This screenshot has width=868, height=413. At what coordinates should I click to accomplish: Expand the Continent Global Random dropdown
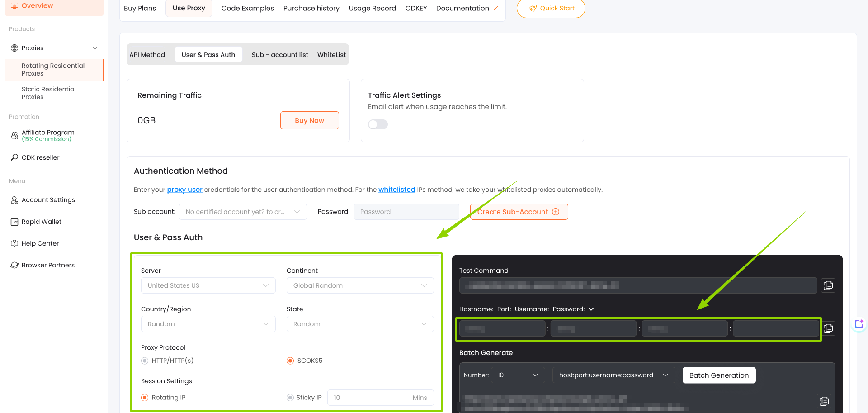click(360, 285)
